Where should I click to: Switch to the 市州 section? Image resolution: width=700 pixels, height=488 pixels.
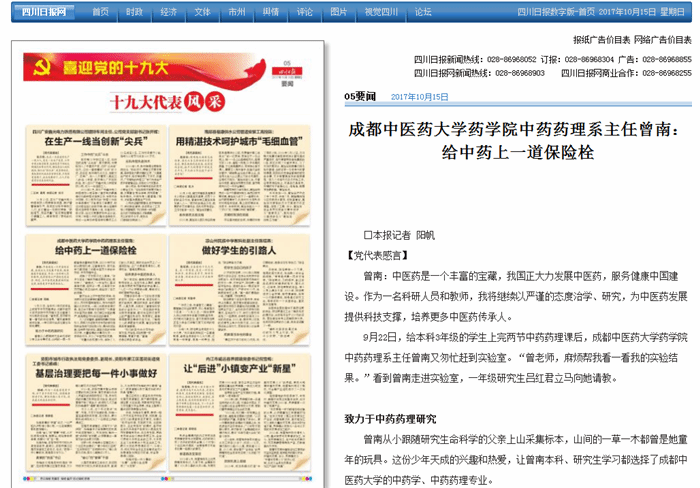tap(236, 12)
